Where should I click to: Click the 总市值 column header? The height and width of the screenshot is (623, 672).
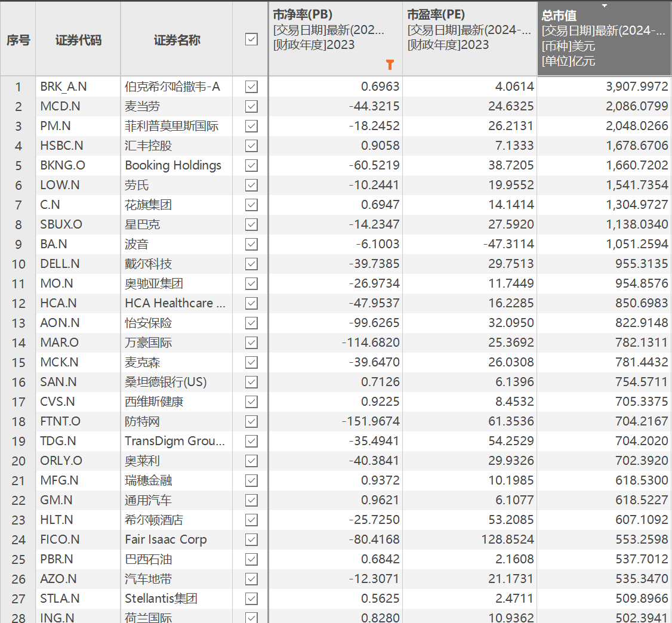click(605, 39)
